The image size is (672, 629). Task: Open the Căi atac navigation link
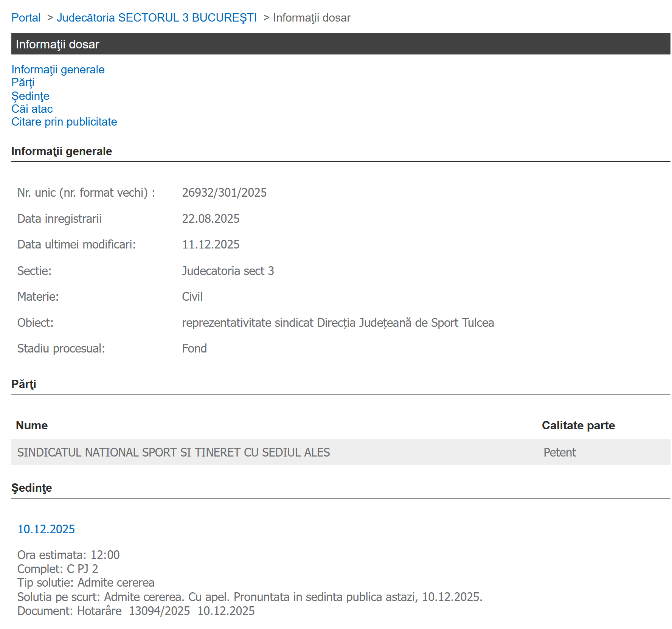point(32,109)
